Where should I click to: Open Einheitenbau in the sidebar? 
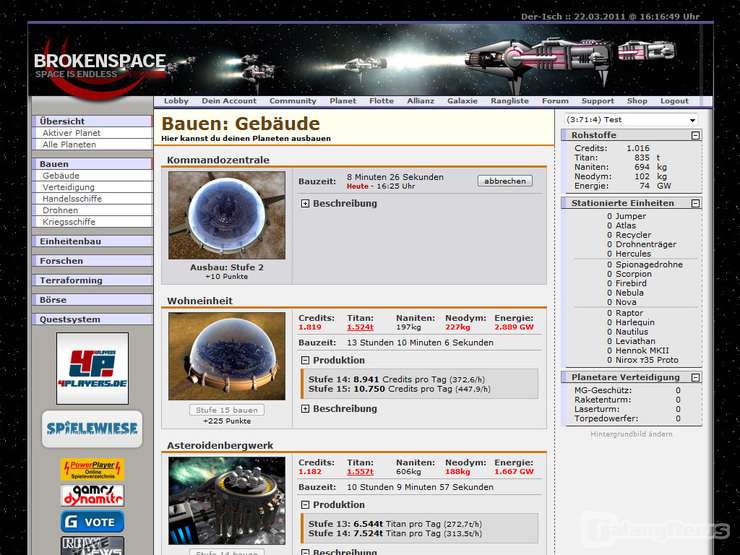(x=92, y=242)
